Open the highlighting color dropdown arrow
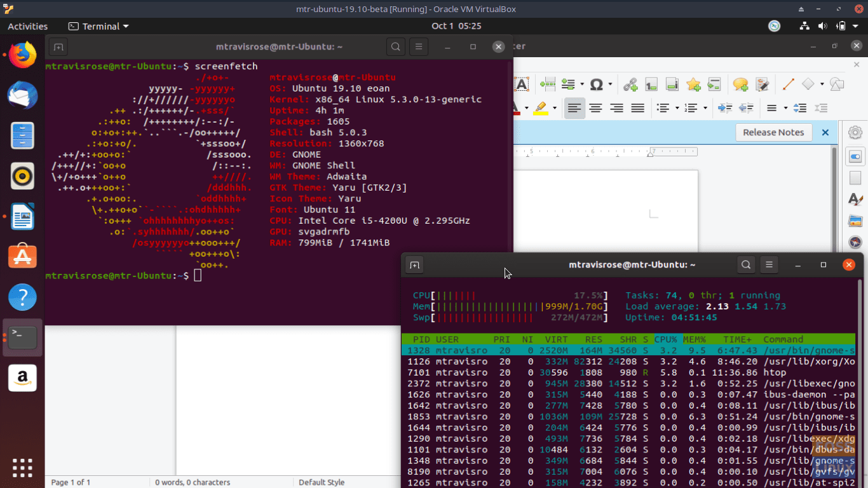This screenshot has height=488, width=868. (x=554, y=108)
